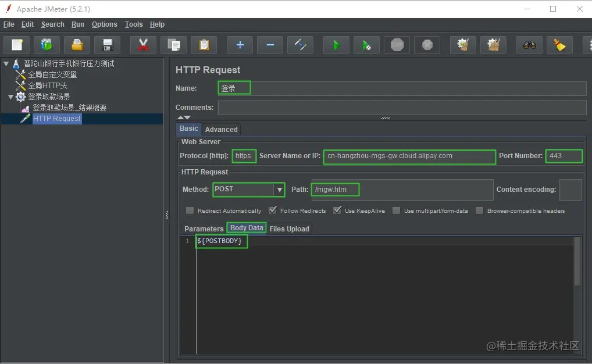Image resolution: width=592 pixels, height=364 pixels.
Task: Select the Parameters tab
Action: tap(204, 229)
